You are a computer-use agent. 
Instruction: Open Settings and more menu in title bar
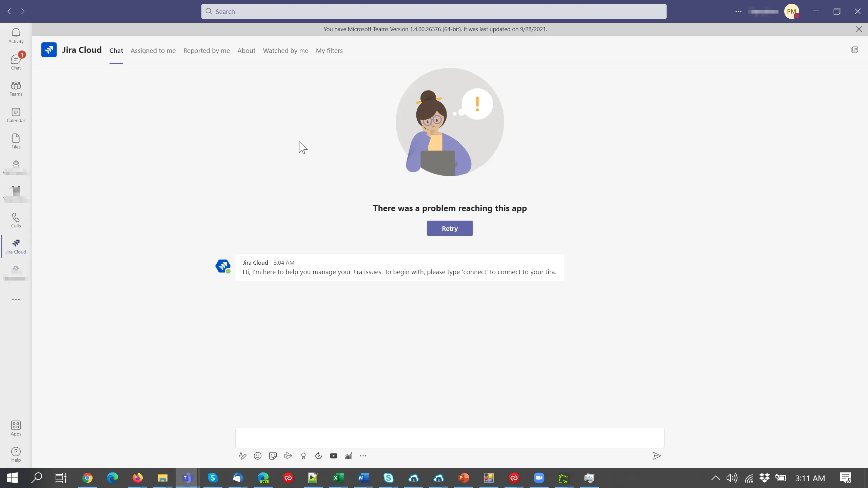pyautogui.click(x=738, y=12)
